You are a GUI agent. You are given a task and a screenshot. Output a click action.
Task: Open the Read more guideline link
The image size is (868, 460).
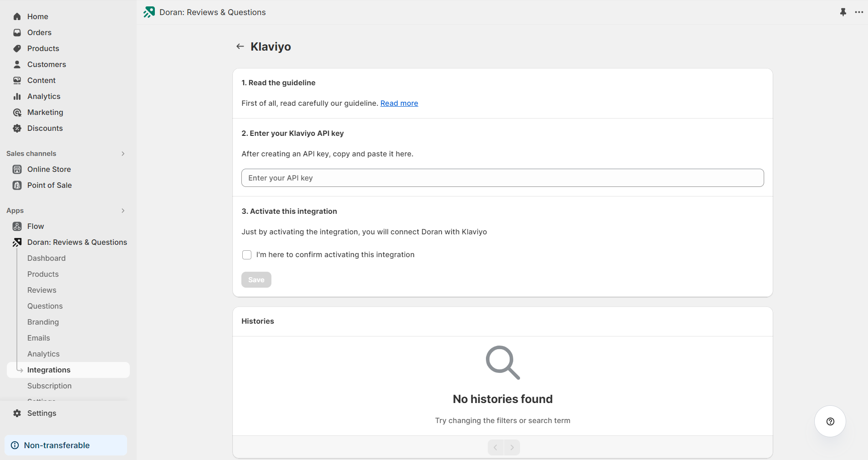[399, 103]
